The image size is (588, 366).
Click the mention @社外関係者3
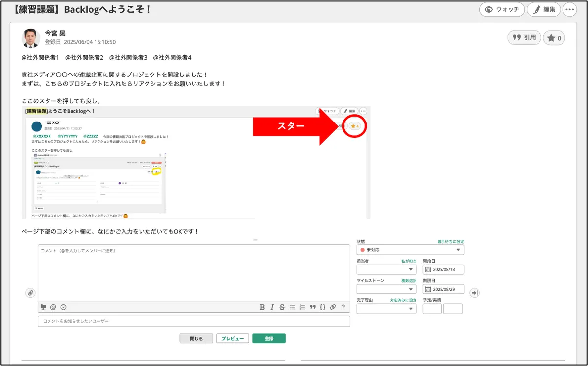pos(128,57)
